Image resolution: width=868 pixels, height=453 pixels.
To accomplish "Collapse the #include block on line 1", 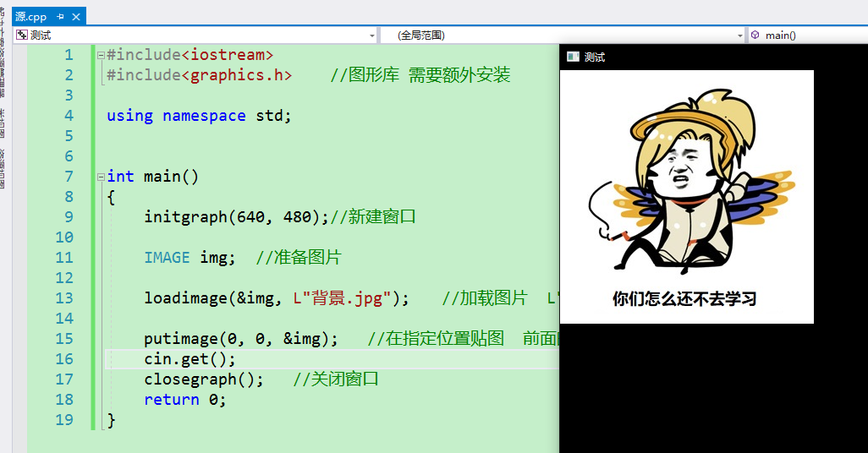I will coord(101,55).
